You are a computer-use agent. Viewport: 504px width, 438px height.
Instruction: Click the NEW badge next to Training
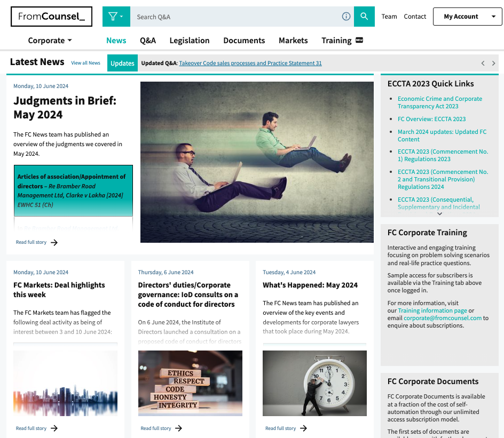coord(360,40)
